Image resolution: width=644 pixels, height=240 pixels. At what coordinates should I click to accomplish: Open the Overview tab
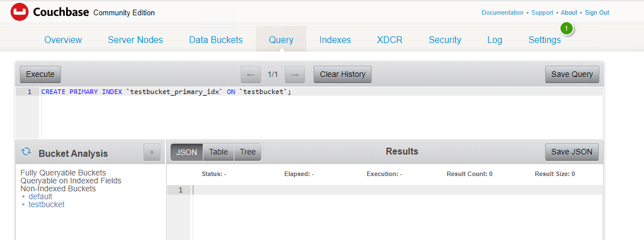(x=63, y=40)
